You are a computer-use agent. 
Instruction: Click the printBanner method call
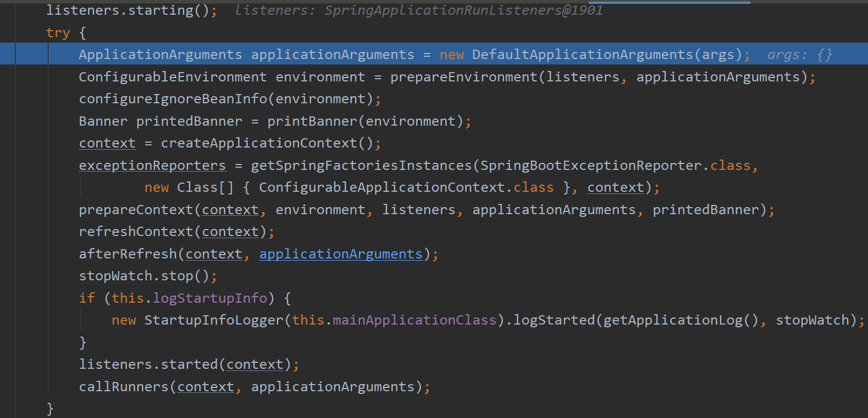click(x=312, y=121)
